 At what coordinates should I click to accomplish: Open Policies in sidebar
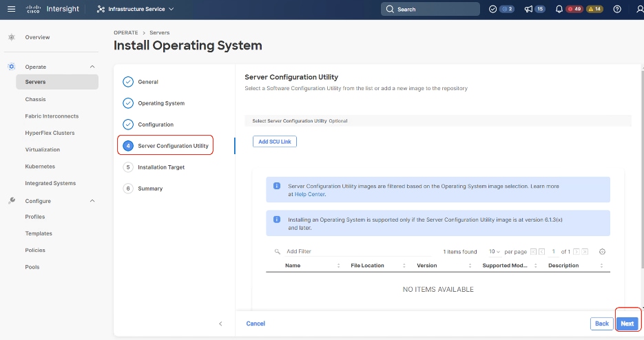point(35,250)
